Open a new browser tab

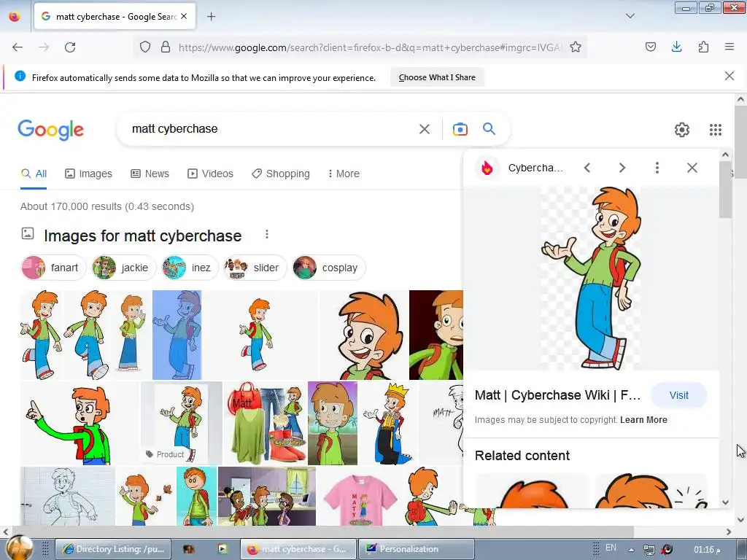pos(211,17)
